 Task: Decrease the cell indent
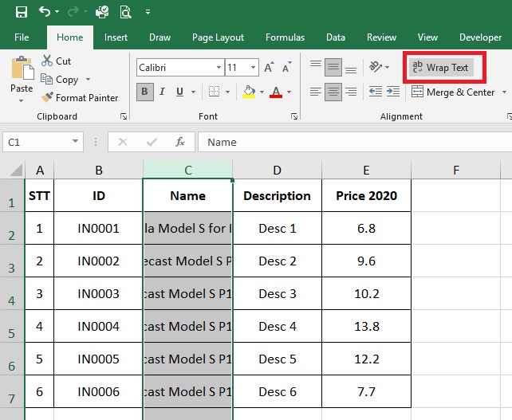point(376,92)
